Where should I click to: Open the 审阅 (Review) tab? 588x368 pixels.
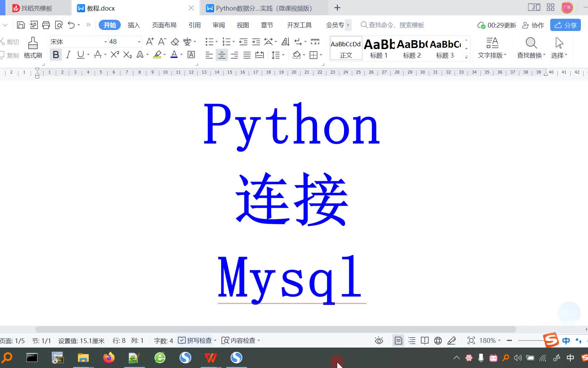coord(218,25)
